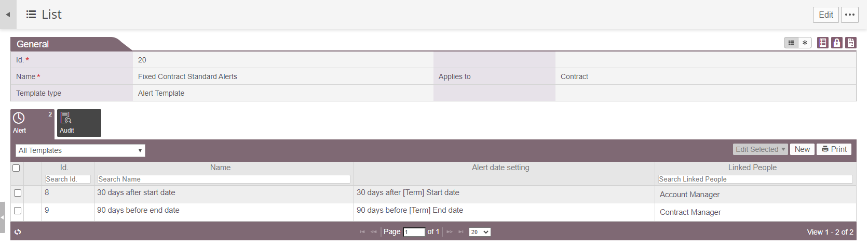Image resolution: width=868 pixels, height=245 pixels.
Task: Click the Print button
Action: 834,149
